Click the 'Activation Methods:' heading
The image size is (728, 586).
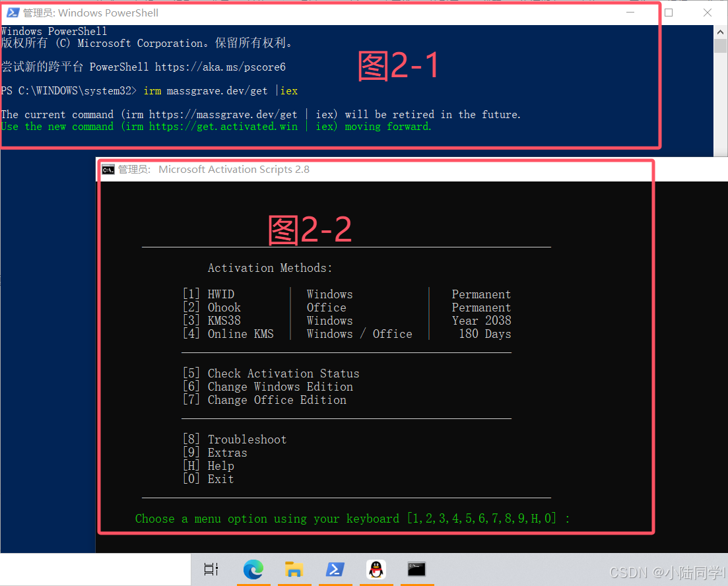coord(270,268)
